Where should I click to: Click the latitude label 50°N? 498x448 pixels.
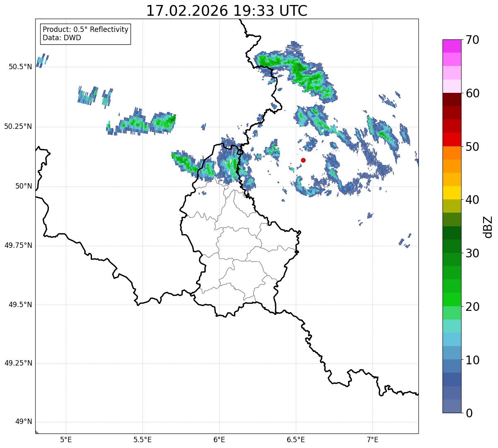pyautogui.click(x=24, y=186)
